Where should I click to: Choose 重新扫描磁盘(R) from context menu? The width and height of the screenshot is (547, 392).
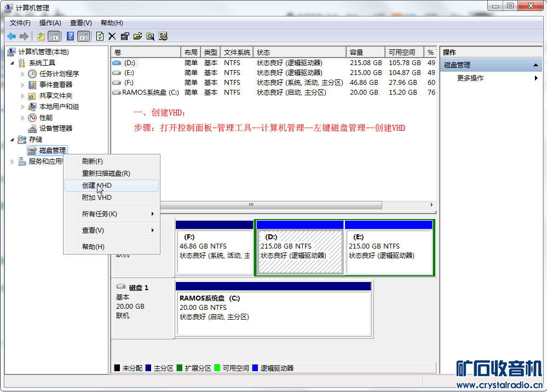tap(112, 174)
